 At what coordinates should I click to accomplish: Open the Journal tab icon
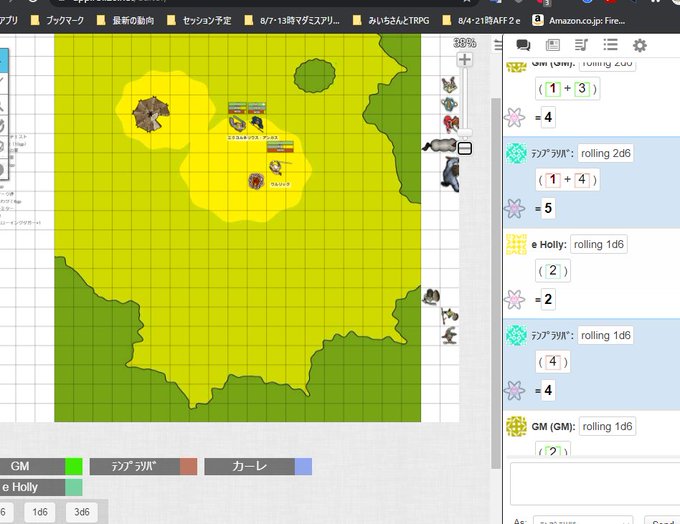[x=552, y=45]
